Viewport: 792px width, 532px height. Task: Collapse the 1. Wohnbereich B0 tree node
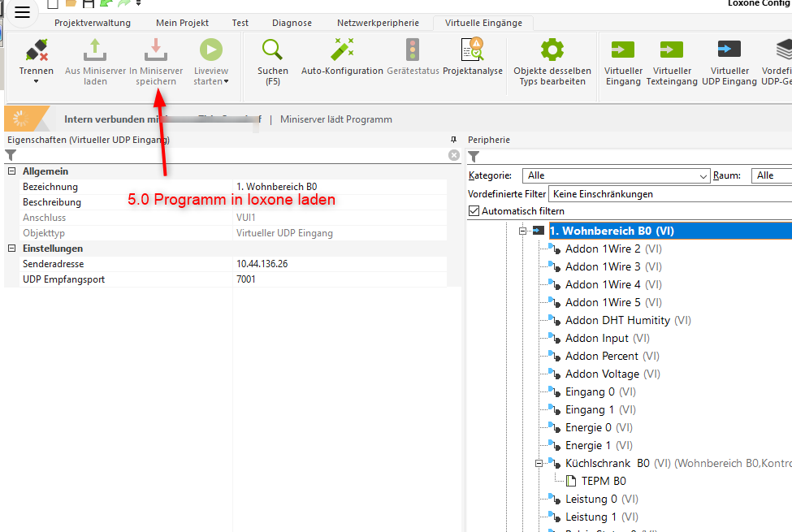(x=522, y=231)
